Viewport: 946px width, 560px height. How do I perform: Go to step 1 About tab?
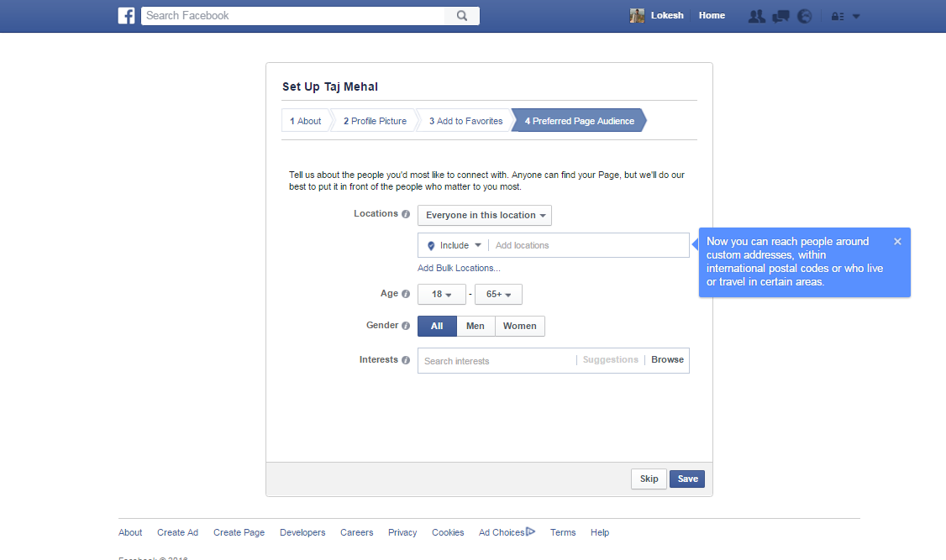click(x=306, y=121)
